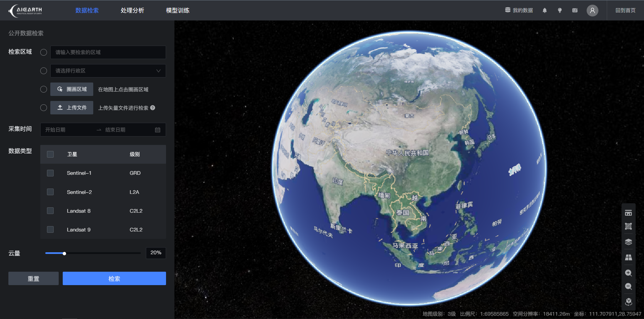
Task: Click the Landsat 9 row label
Action: click(78, 229)
